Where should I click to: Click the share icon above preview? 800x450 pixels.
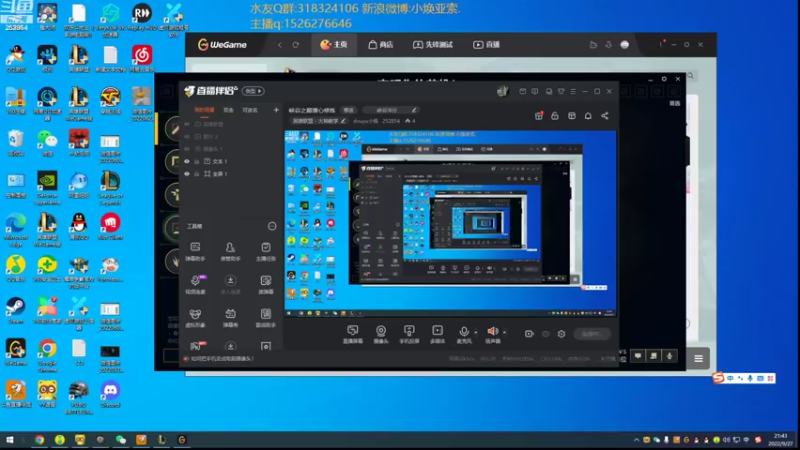click(x=605, y=116)
